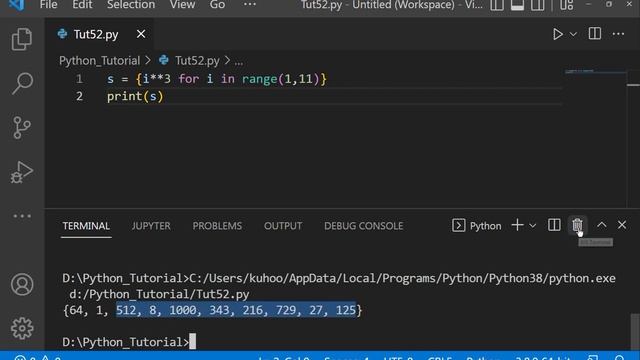Close the terminal panel
This screenshot has width=640, height=360.
tap(622, 225)
